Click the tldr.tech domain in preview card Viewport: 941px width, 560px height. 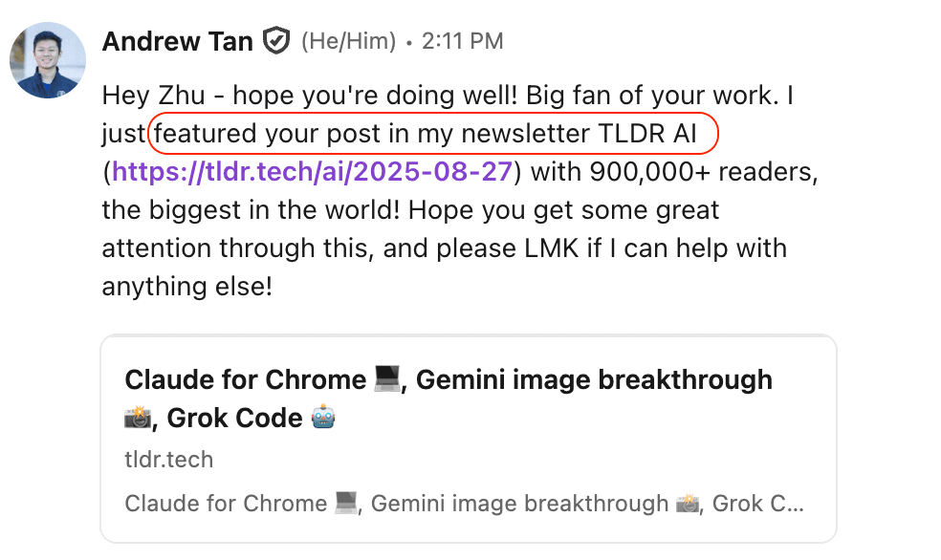pyautogui.click(x=168, y=460)
